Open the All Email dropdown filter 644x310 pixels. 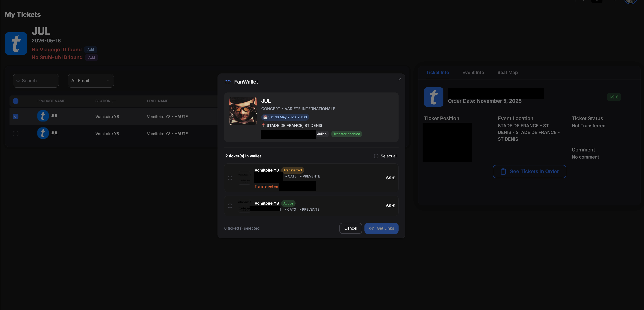(91, 80)
